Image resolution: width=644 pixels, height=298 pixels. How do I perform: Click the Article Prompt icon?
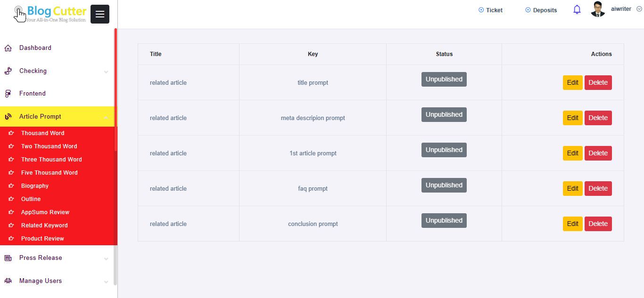click(8, 117)
